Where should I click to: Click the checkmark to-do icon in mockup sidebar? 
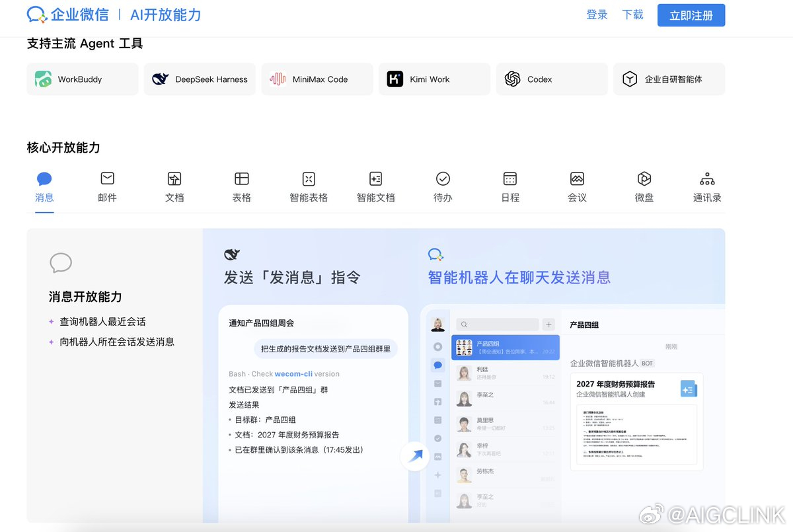pyautogui.click(x=437, y=438)
